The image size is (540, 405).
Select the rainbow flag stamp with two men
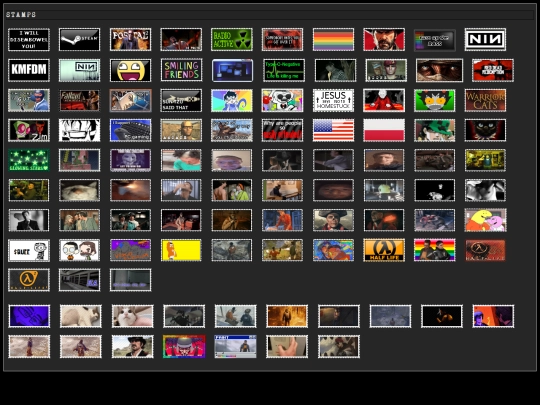click(435, 250)
